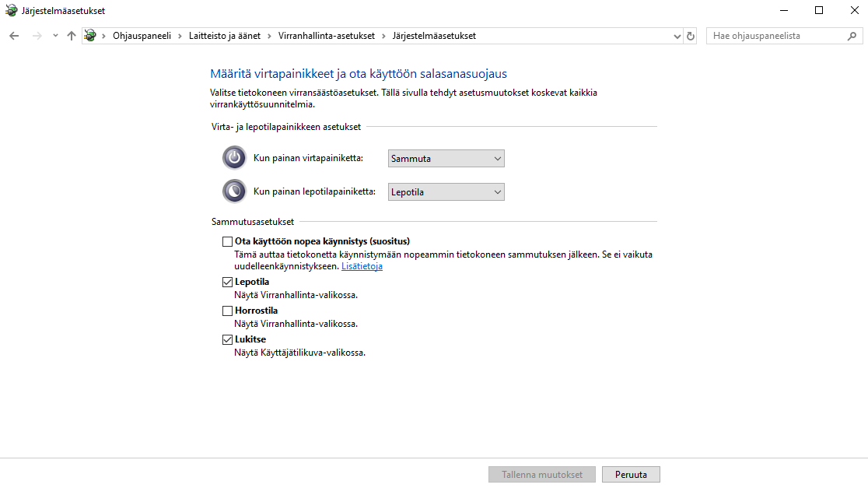Viewport: 868px width, 488px height.
Task: Close the Järjestelmäasetukset window
Action: click(x=854, y=11)
